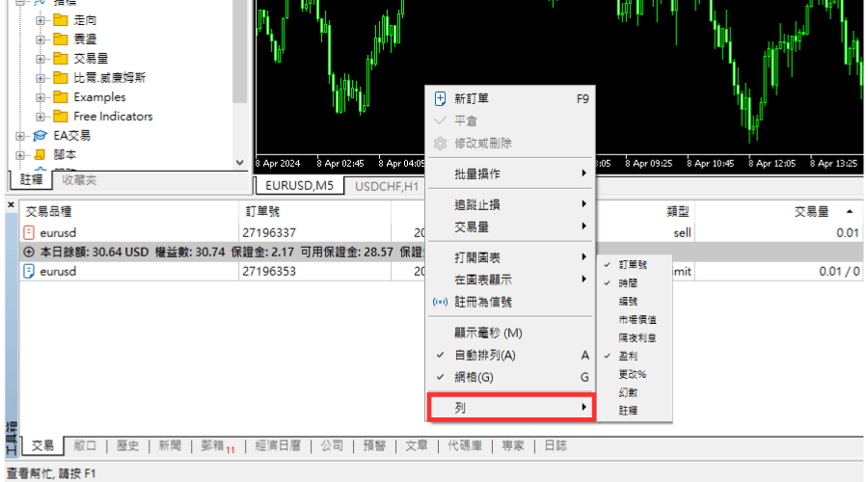868x482 pixels.
Task: Enable the 市場價值 column in submenu
Action: [637, 319]
